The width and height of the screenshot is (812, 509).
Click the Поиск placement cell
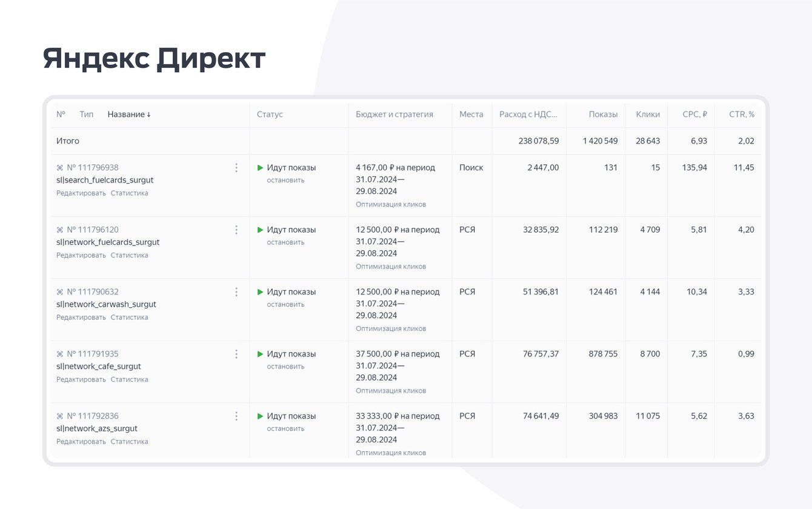click(471, 168)
